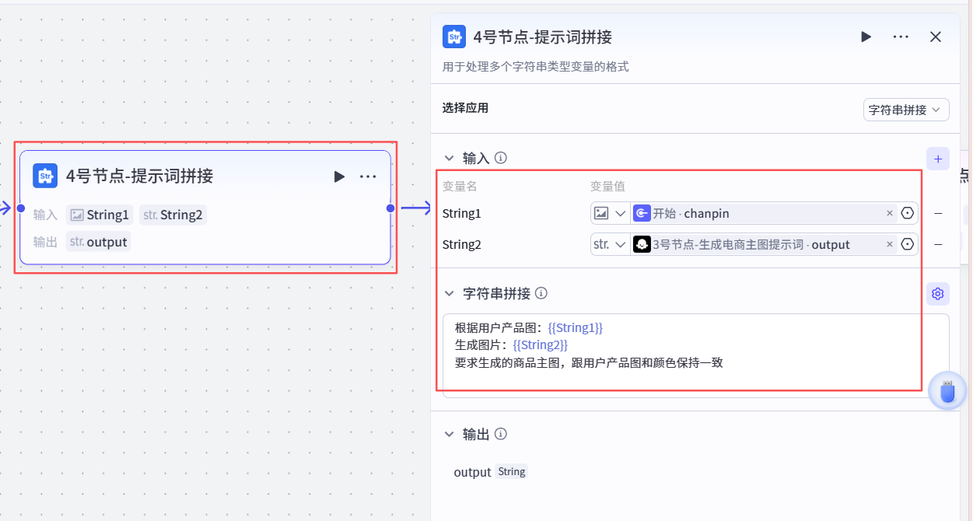980x521 pixels.
Task: Close the node configuration panel
Action: [x=936, y=37]
